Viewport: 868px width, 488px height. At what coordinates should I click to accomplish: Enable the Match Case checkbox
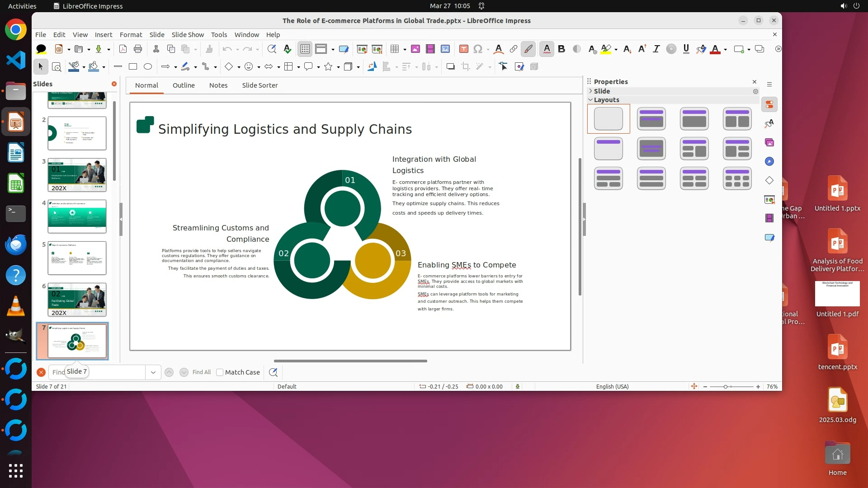click(220, 372)
